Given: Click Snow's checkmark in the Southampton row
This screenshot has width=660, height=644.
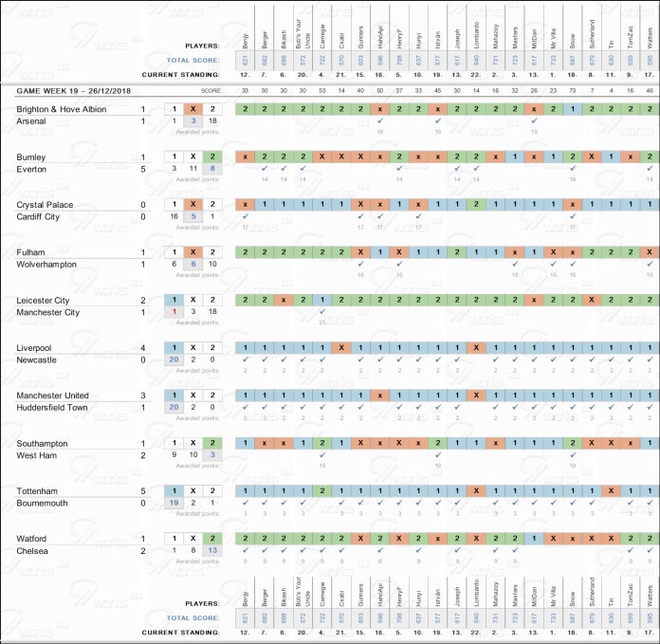Looking at the screenshot, I should [573, 454].
